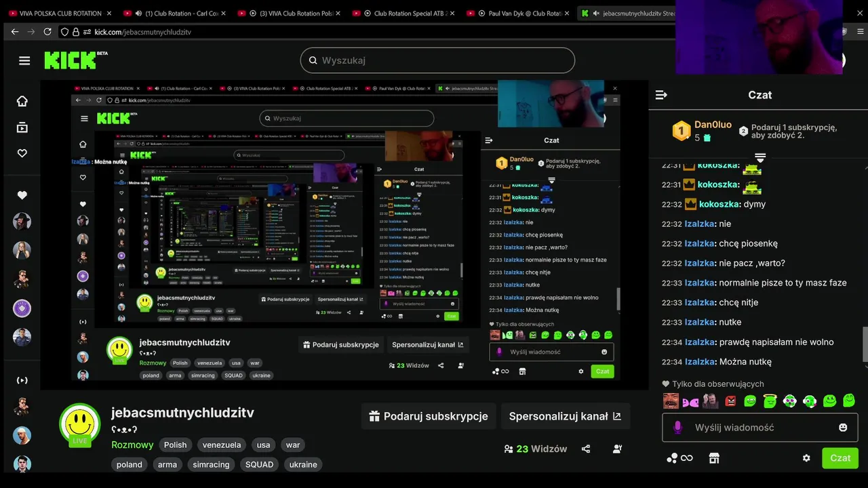Screen dimensions: 868x488
Task: Click the stream video player
Action: point(344,235)
